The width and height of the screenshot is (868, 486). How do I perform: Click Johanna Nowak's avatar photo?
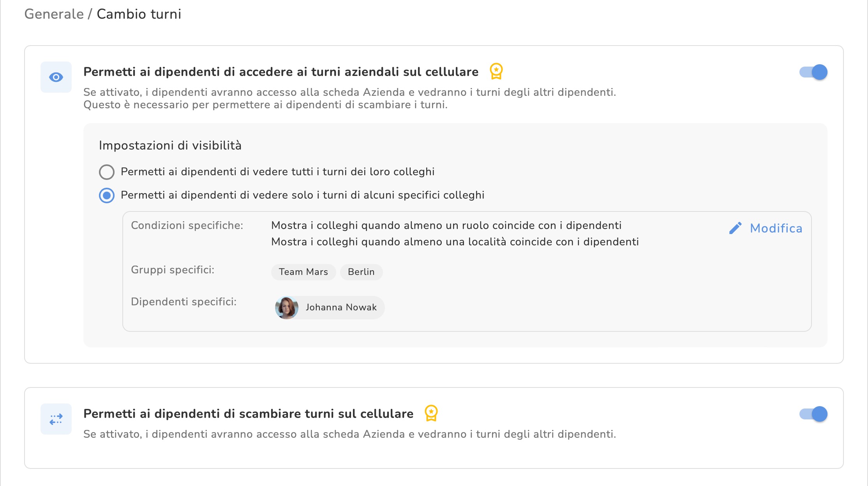click(287, 308)
